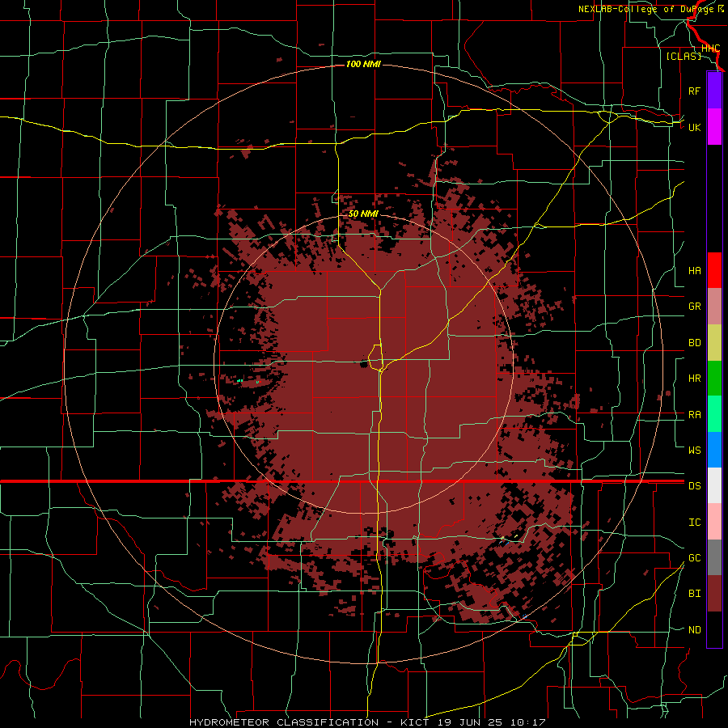This screenshot has height=728, width=728.
Task: Click the DS white legend swatch
Action: 714,485
